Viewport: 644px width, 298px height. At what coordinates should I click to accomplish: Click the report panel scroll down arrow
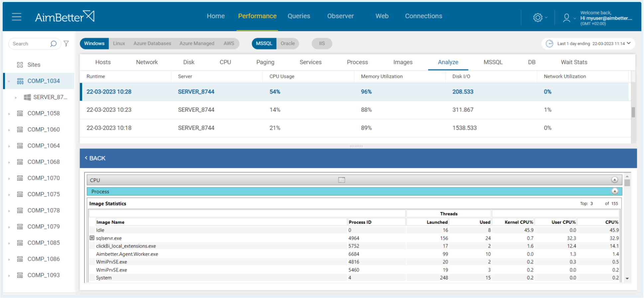[x=627, y=279]
